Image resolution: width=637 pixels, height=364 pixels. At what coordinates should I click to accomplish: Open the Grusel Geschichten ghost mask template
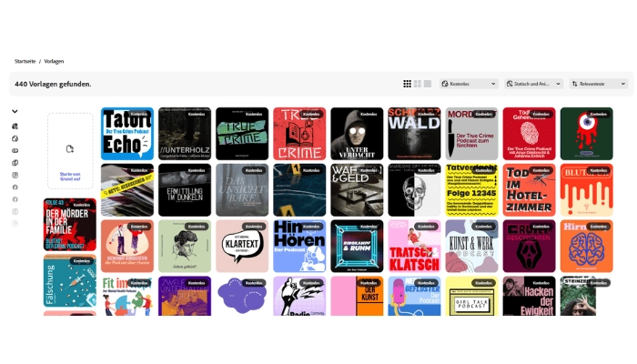(530, 247)
